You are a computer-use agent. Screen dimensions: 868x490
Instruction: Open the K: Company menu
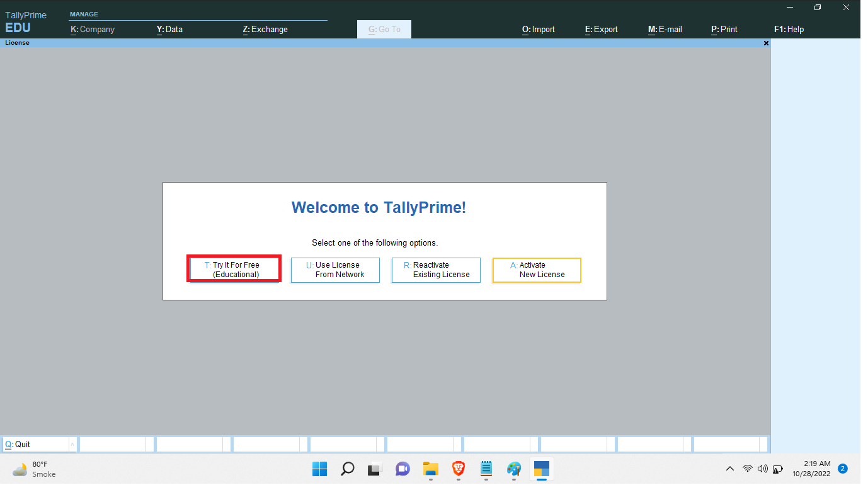tap(93, 29)
